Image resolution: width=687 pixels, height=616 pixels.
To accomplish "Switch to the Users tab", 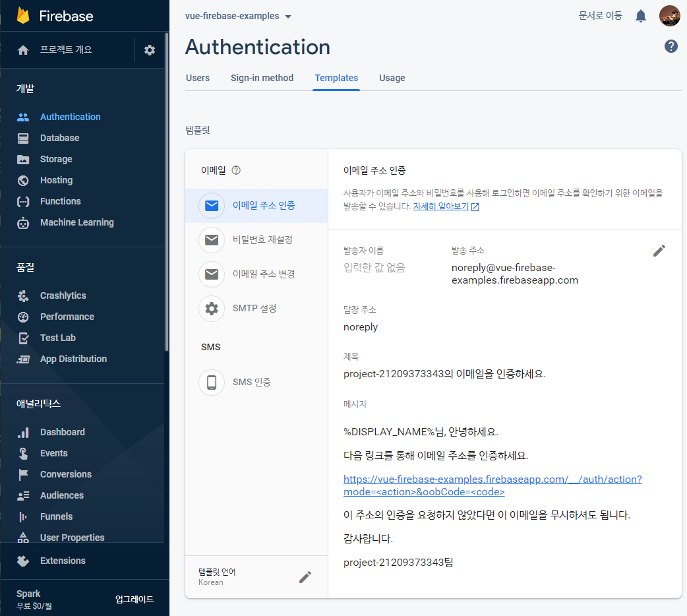I will [x=198, y=78].
